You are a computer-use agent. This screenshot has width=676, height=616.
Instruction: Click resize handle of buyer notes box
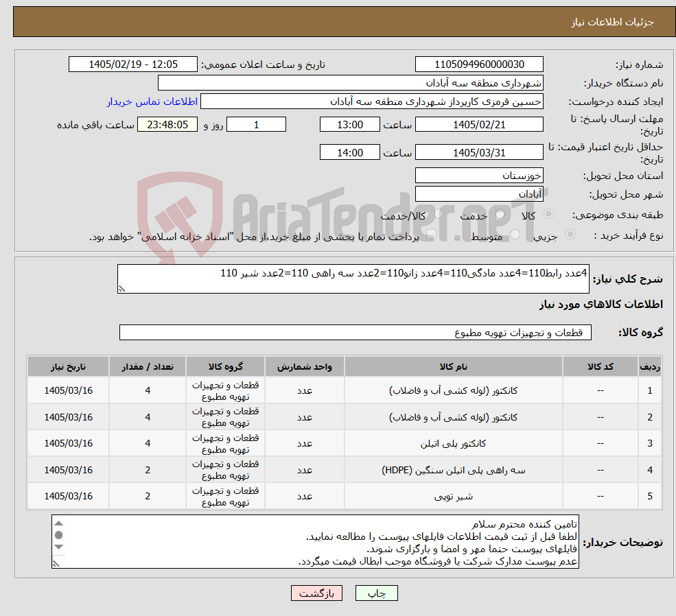(56, 563)
